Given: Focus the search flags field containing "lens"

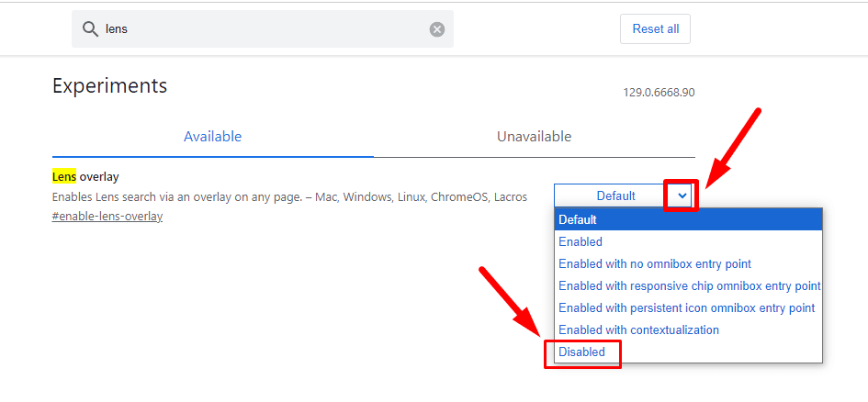Looking at the screenshot, I should (263, 28).
